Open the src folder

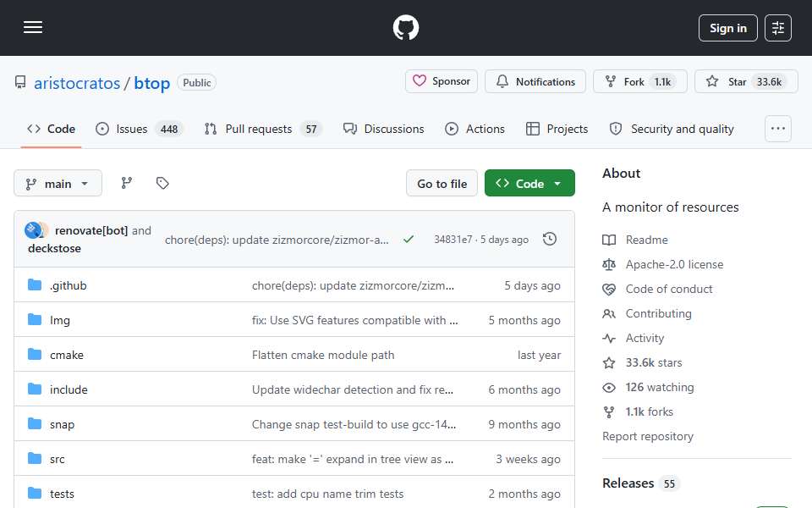point(57,459)
